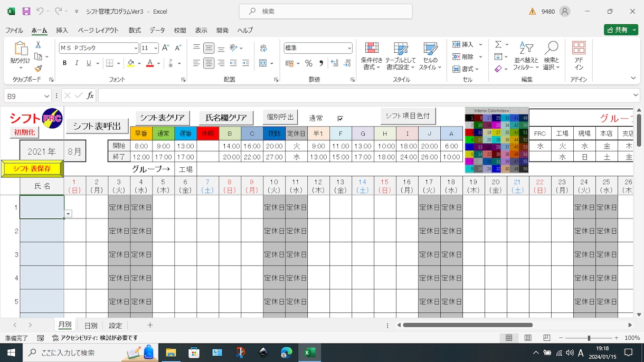Switch to the 設定 sheet tab
This screenshot has width=644, height=362.
(x=115, y=326)
